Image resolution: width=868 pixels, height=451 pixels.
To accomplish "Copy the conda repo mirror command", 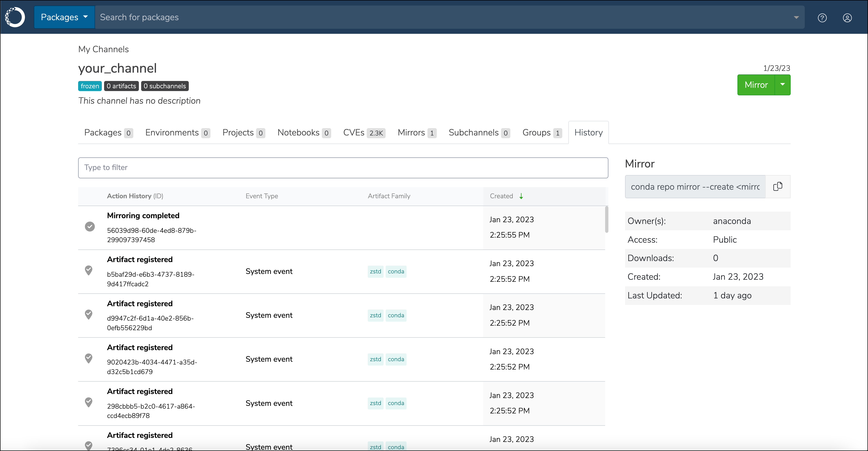I will 777,187.
